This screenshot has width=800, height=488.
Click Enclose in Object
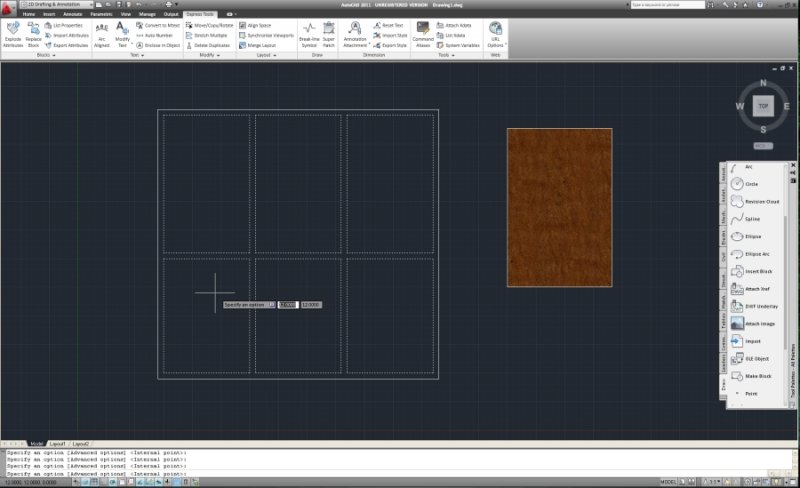pos(158,45)
